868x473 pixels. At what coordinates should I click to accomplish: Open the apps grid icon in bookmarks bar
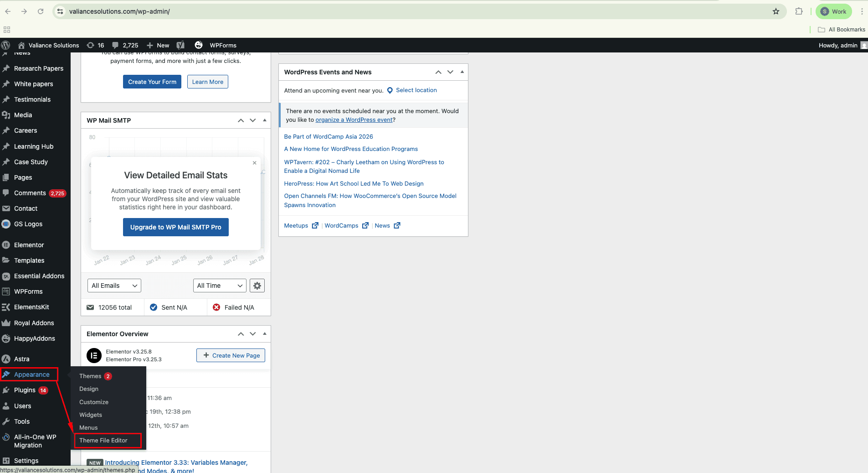pyautogui.click(x=7, y=30)
